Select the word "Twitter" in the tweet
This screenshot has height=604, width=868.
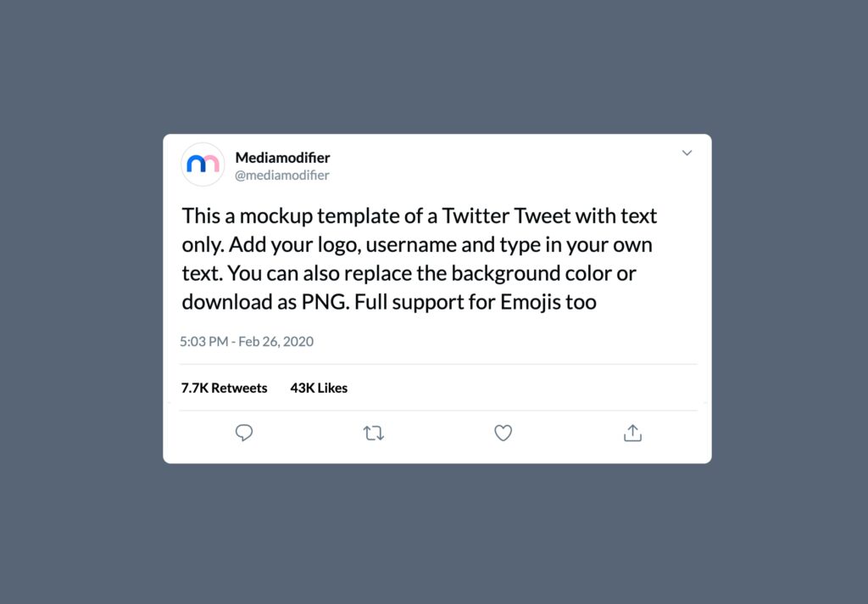click(475, 215)
